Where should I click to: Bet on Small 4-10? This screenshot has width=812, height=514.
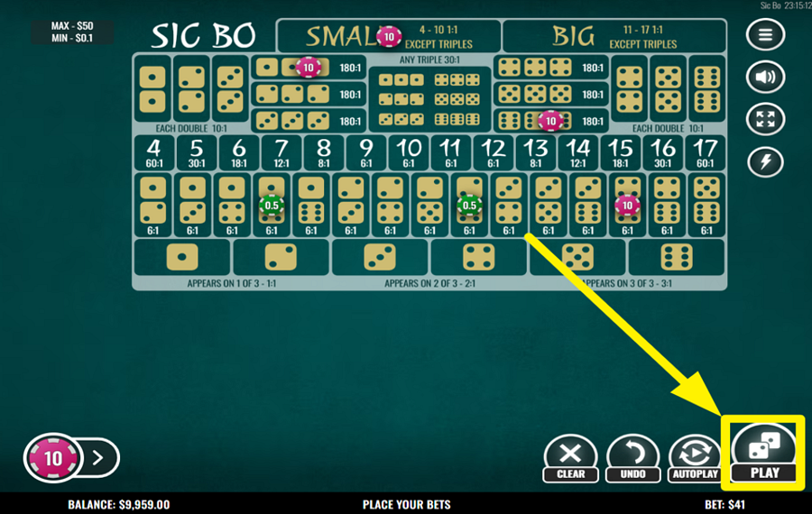tap(389, 36)
